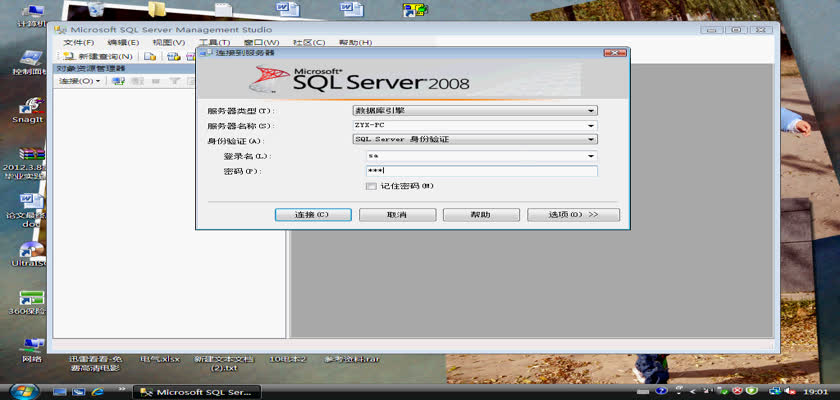Expand the quick launch overflow chevron

tap(122, 389)
